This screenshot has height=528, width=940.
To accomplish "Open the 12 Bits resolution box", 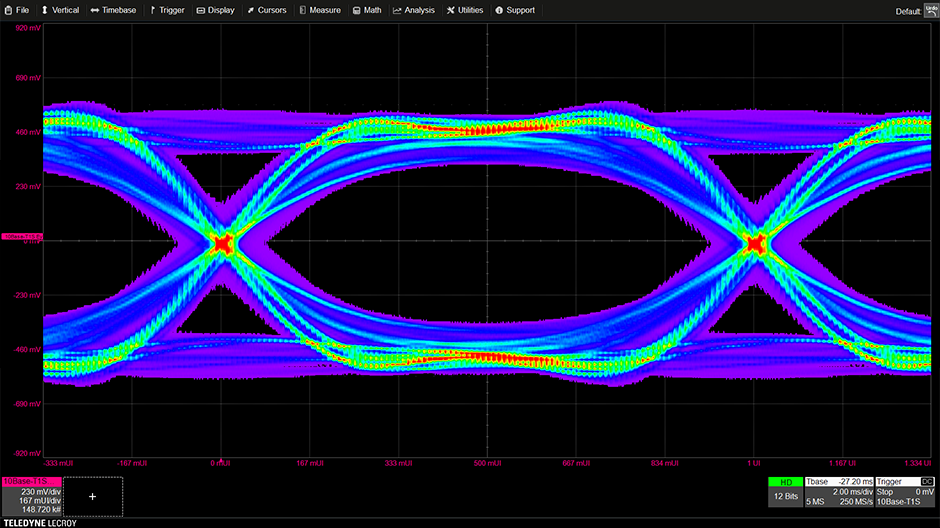I will (785, 497).
